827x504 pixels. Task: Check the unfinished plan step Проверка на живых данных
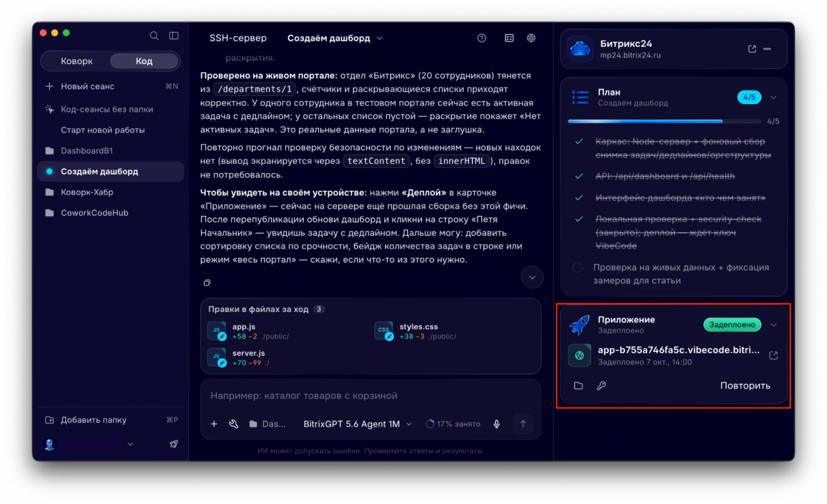578,268
